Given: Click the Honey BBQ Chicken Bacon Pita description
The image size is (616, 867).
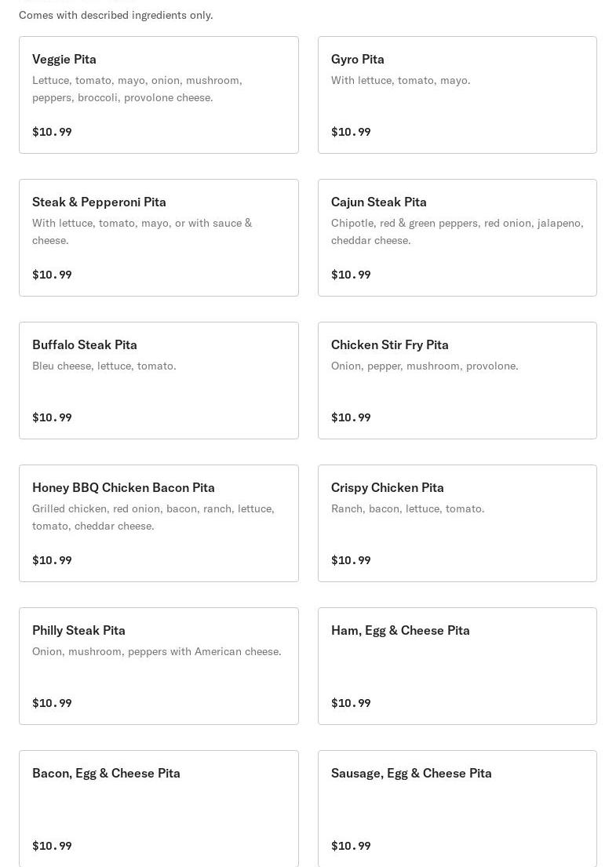Looking at the screenshot, I should click(153, 517).
